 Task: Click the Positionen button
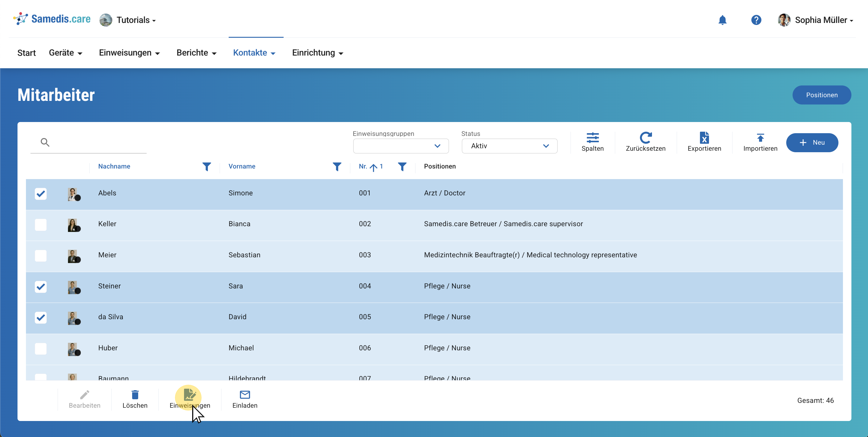click(822, 95)
